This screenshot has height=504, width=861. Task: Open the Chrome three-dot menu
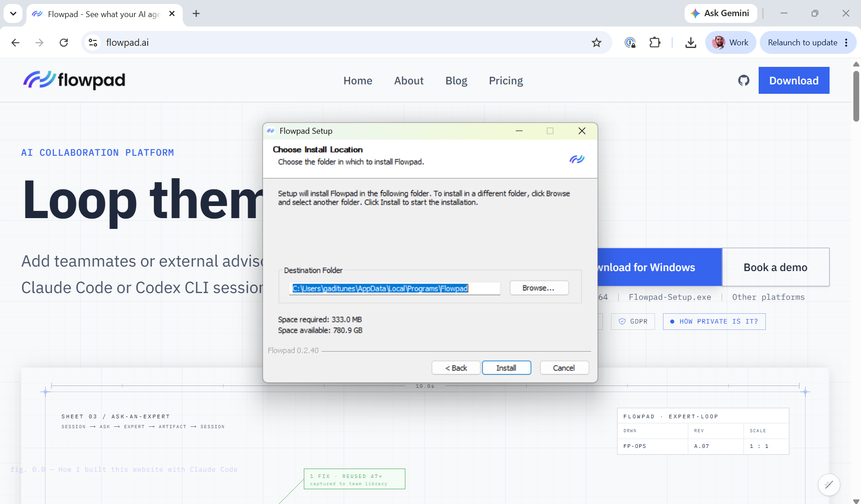coord(846,43)
